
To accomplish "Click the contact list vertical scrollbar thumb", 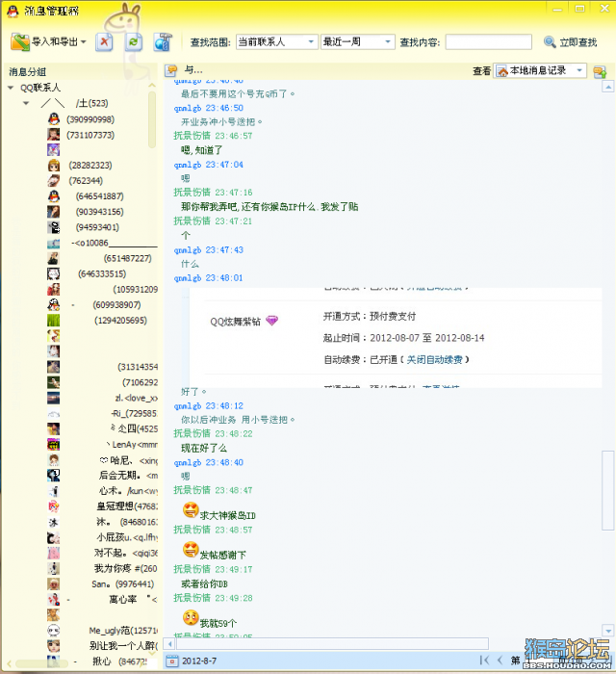I will pos(152,119).
